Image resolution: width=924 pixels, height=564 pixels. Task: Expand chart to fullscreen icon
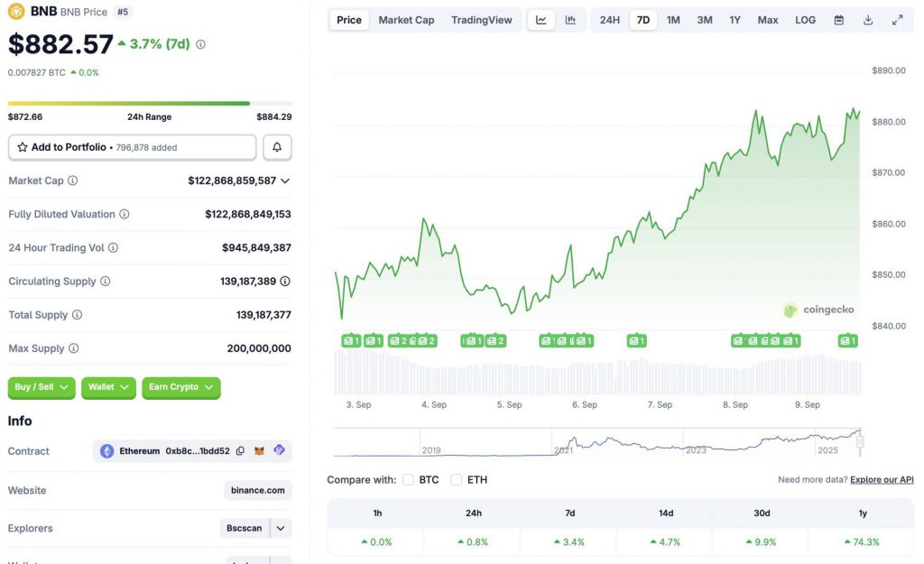click(x=898, y=20)
